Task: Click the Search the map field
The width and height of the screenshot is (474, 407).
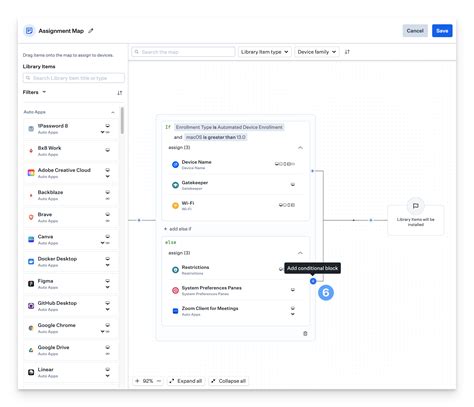Action: [x=183, y=52]
